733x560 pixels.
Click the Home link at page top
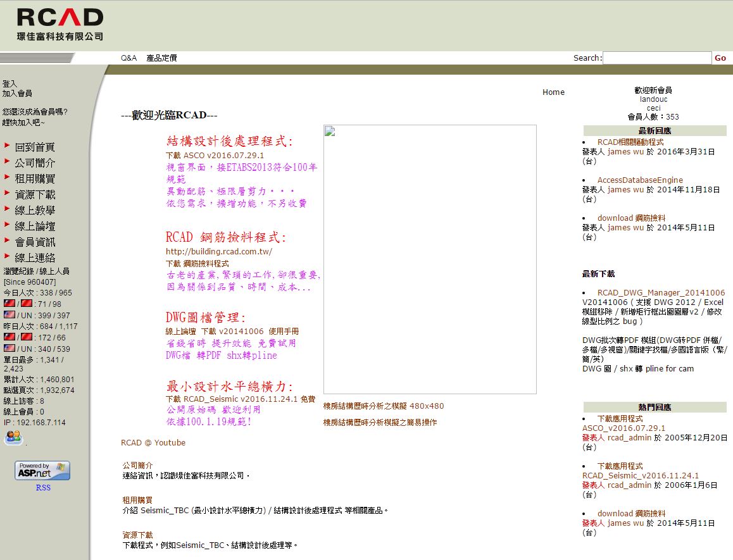[x=553, y=92]
